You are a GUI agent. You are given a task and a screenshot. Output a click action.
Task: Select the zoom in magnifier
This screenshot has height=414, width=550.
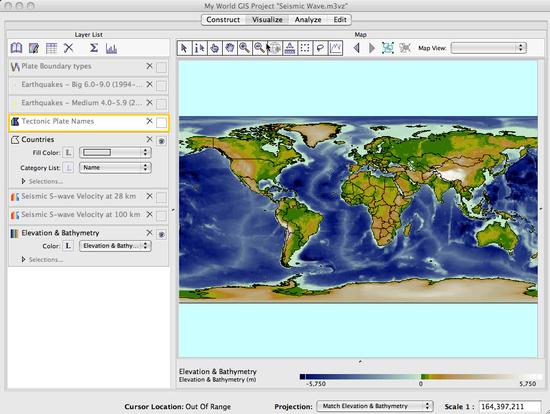[245, 48]
